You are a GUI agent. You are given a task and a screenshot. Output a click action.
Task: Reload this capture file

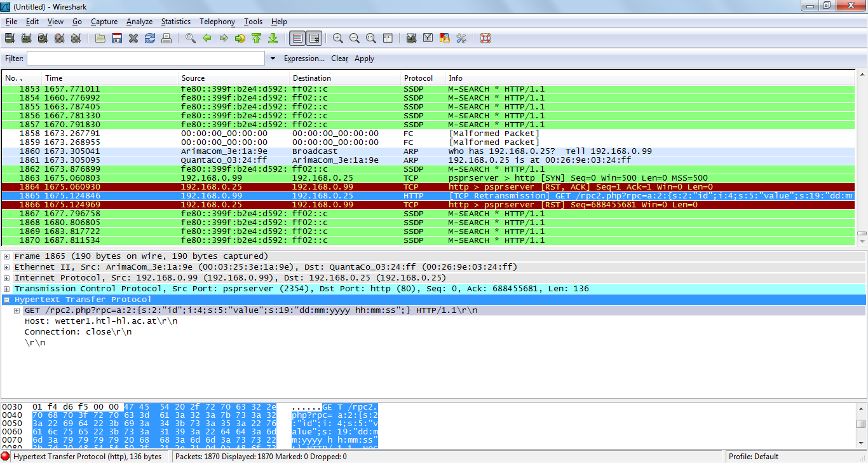click(x=150, y=38)
